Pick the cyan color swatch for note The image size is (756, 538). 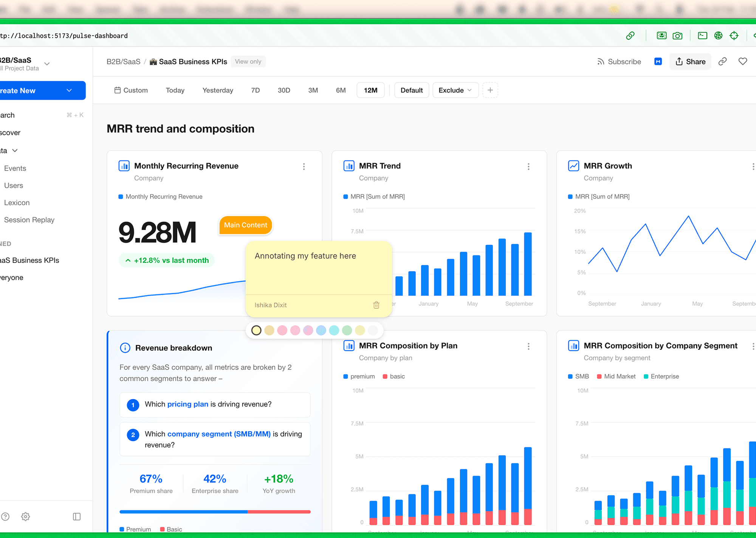(334, 331)
